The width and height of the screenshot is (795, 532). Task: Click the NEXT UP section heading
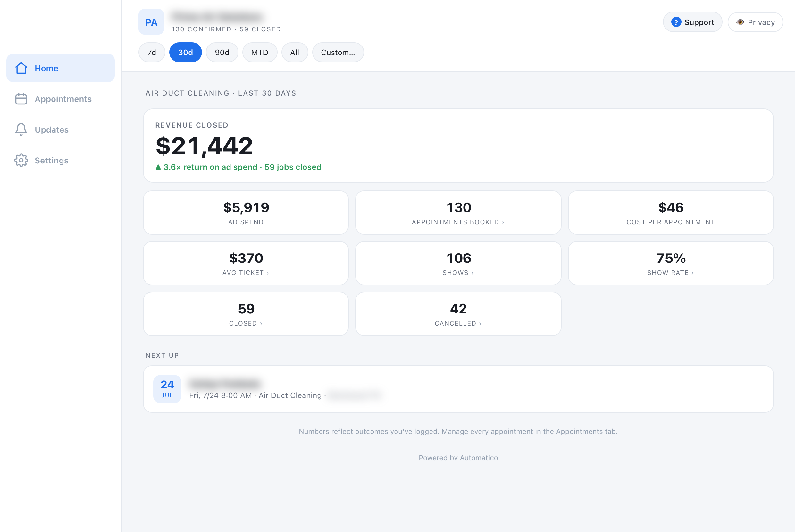pos(162,355)
